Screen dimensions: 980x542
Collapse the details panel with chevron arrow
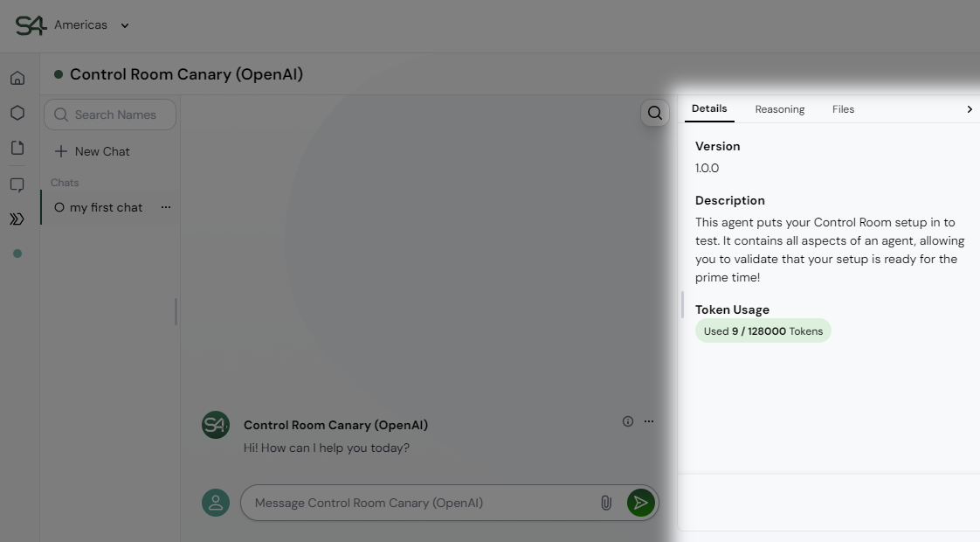click(970, 109)
